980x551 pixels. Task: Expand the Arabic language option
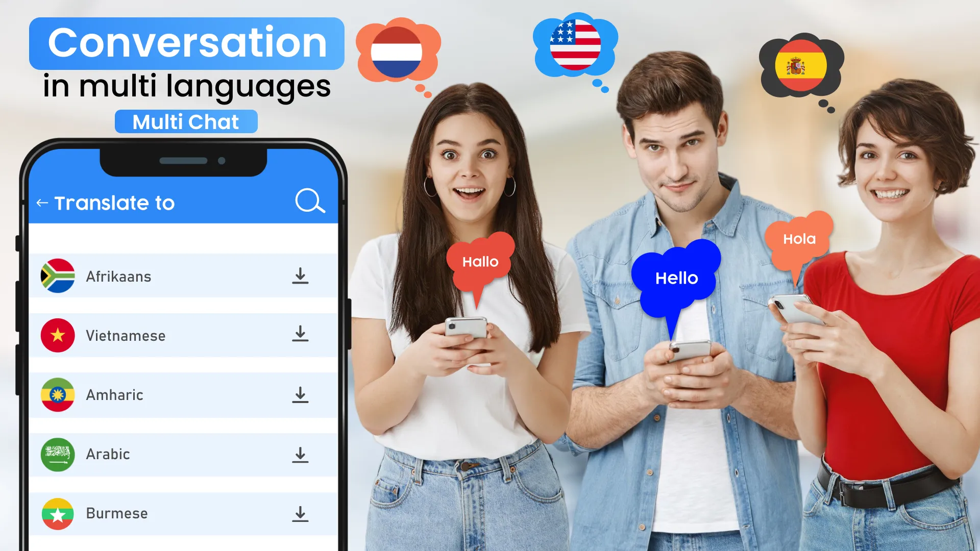tap(301, 454)
